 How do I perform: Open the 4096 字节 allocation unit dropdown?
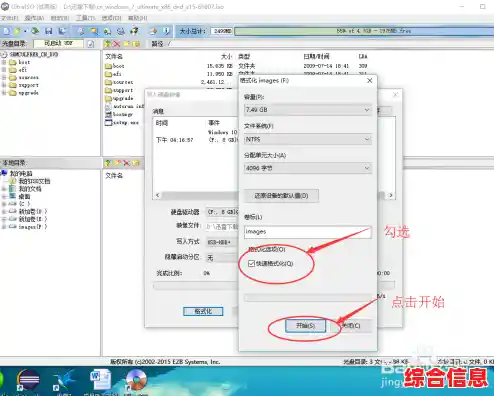[x=308, y=168]
